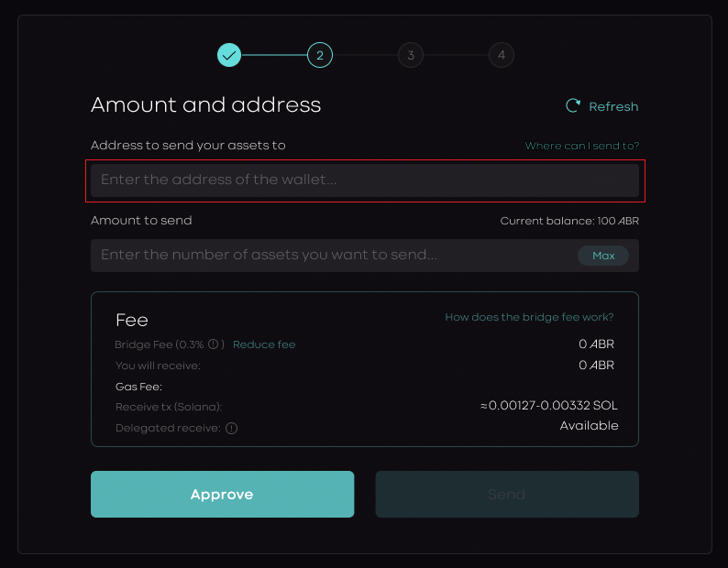
Task: Click the Current balance 100 ABR text
Action: [x=569, y=221]
